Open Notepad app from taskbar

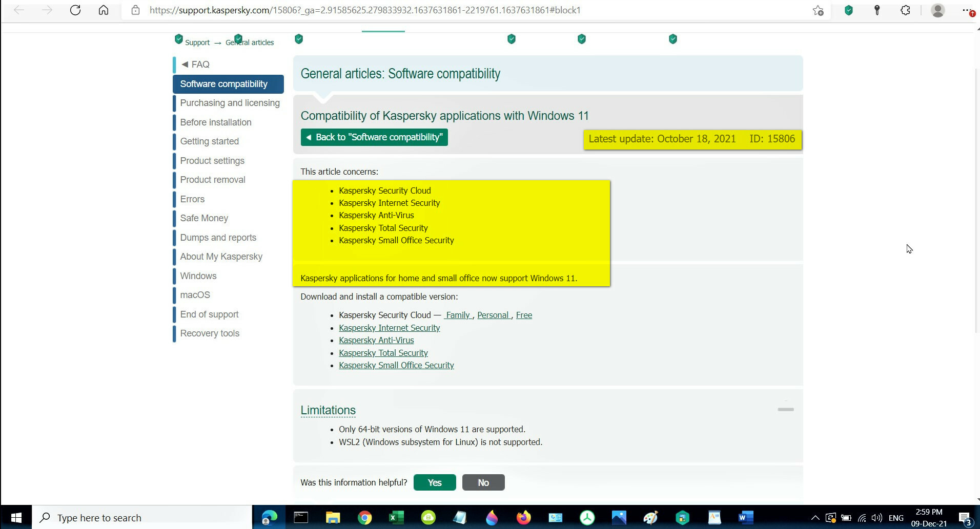pos(460,518)
